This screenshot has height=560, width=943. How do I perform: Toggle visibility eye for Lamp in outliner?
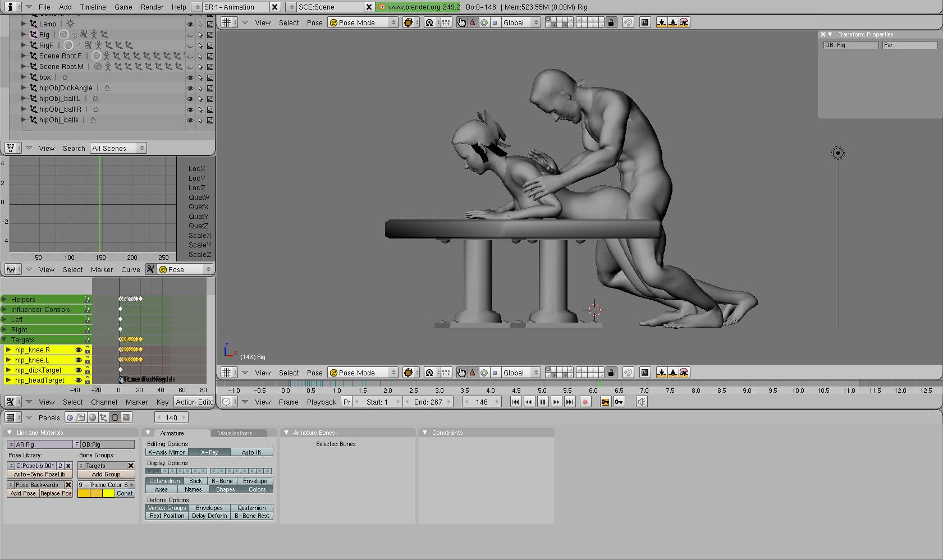190,24
